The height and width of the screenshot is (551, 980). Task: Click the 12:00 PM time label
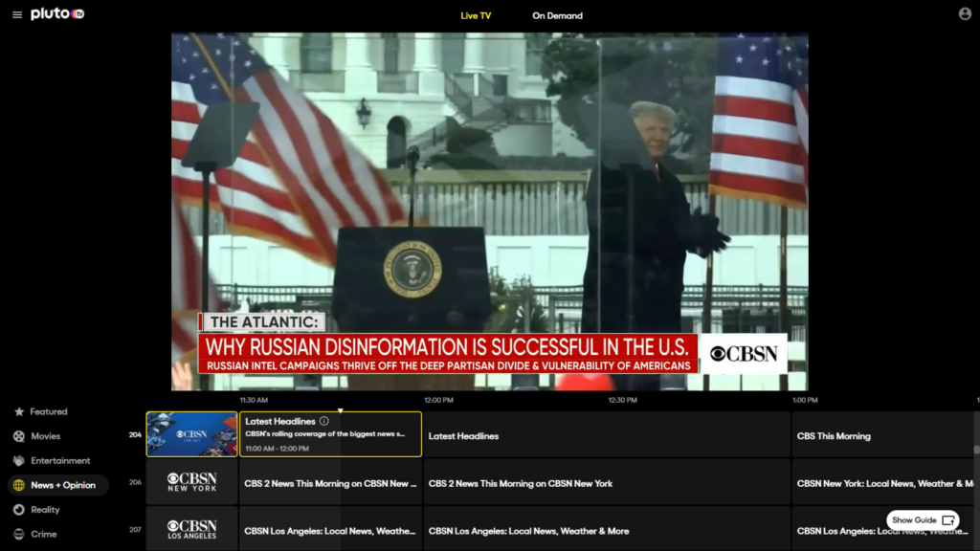pos(438,400)
